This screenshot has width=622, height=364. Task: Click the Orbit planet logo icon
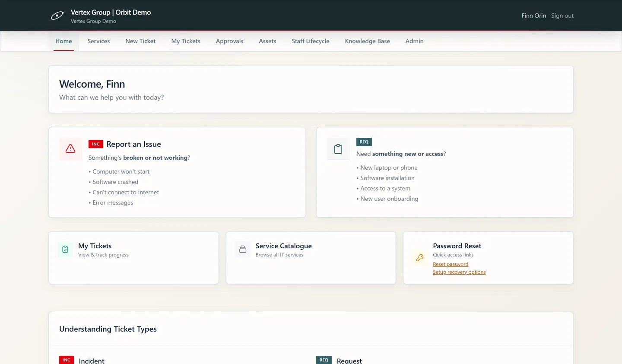(57, 16)
